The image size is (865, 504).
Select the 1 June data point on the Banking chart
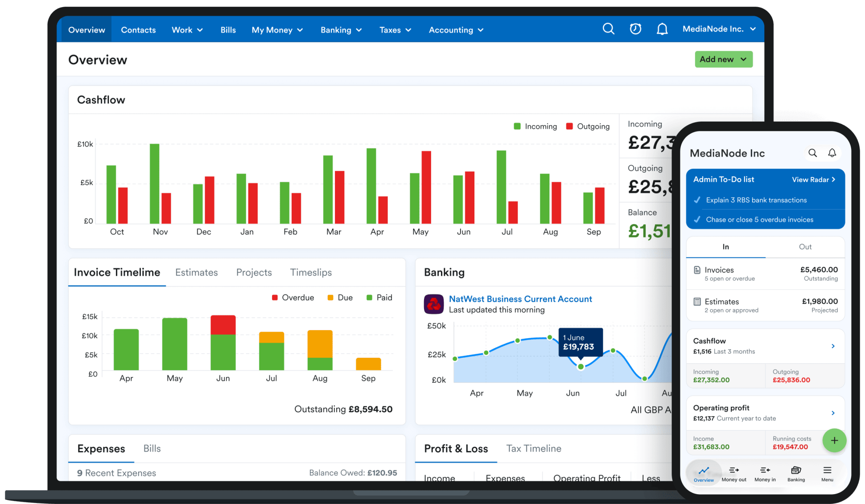click(x=581, y=367)
